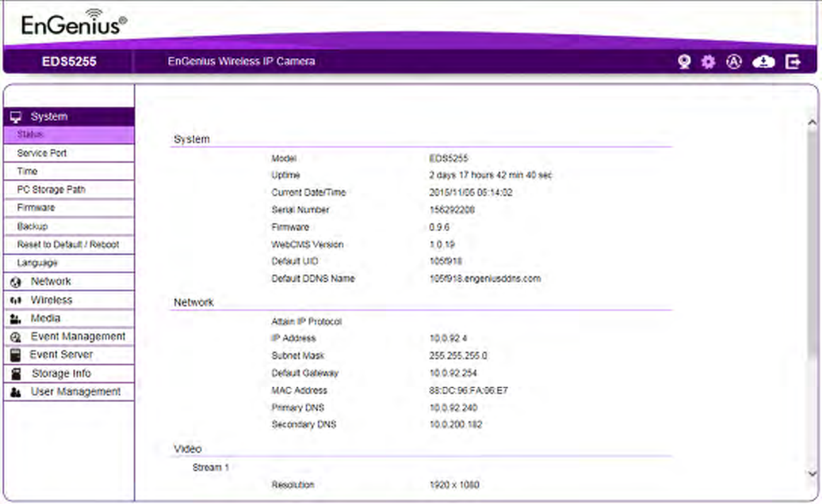Expand the Event Server section
This screenshot has width=822, height=504.
[x=69, y=355]
